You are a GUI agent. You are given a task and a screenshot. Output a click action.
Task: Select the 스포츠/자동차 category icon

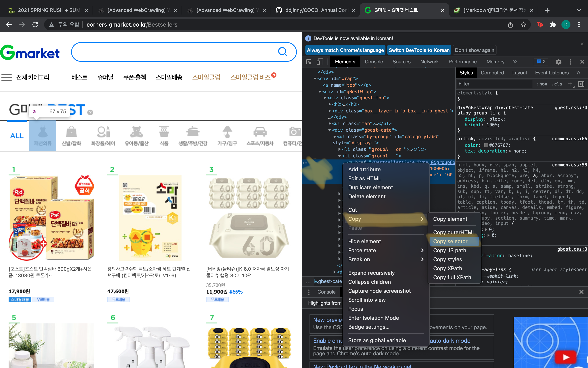[260, 136]
